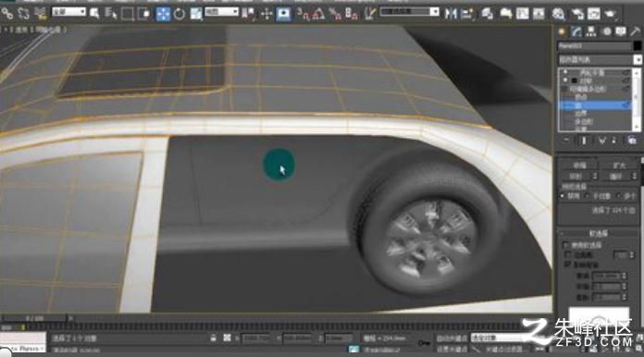Screen dimensions: 644x357
Task: Open the Mirror tool in toolbar
Action: tap(451, 14)
